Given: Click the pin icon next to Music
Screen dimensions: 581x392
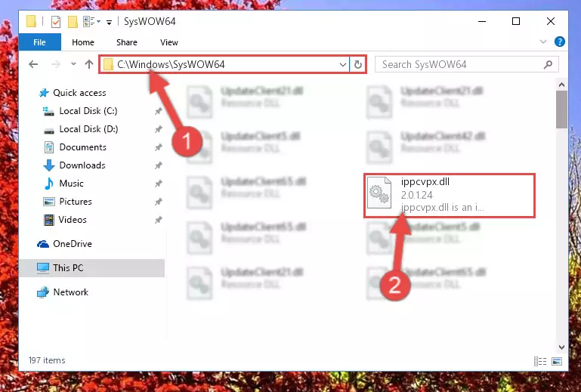Looking at the screenshot, I should [158, 184].
